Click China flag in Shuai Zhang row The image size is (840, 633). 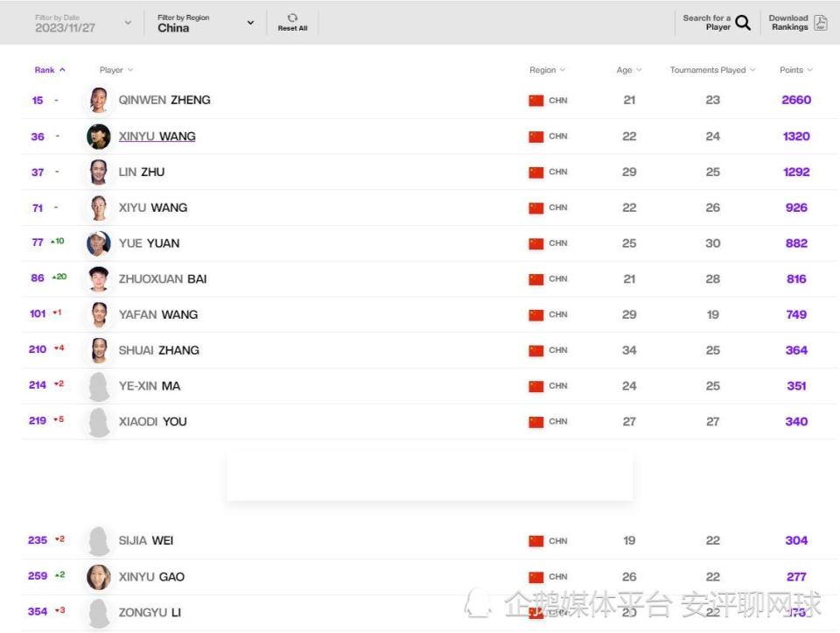point(536,350)
